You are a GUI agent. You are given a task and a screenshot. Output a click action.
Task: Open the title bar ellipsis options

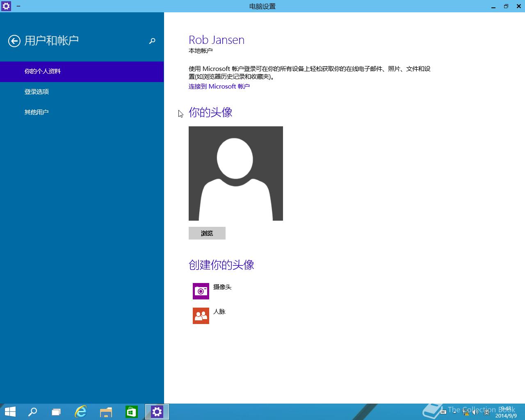tap(18, 6)
